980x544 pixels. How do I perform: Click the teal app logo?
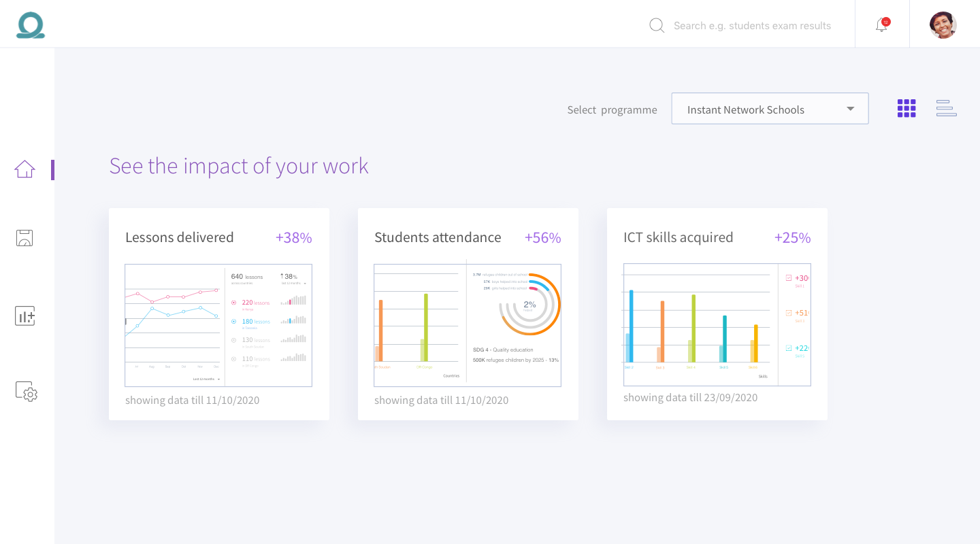31,25
